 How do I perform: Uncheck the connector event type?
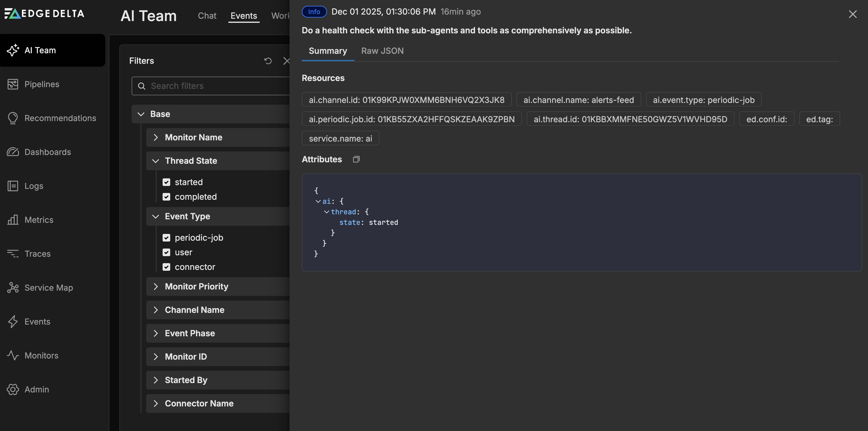pyautogui.click(x=166, y=267)
